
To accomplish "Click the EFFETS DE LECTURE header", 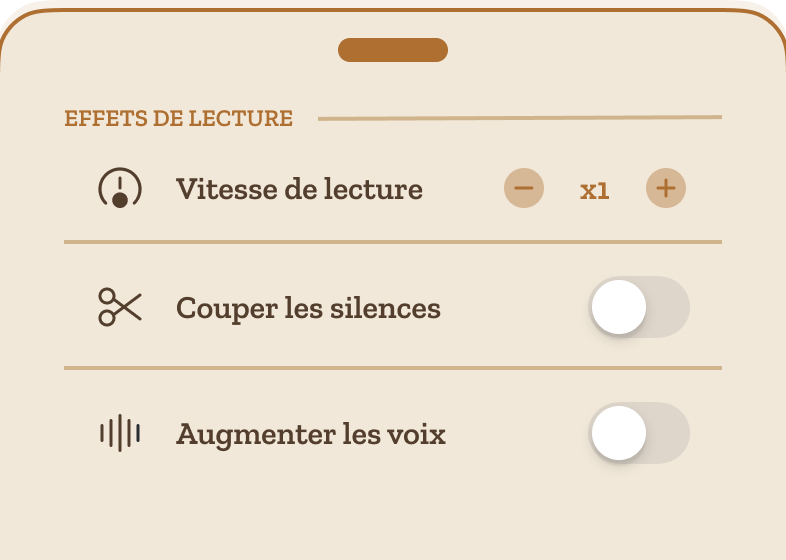I will [x=178, y=119].
